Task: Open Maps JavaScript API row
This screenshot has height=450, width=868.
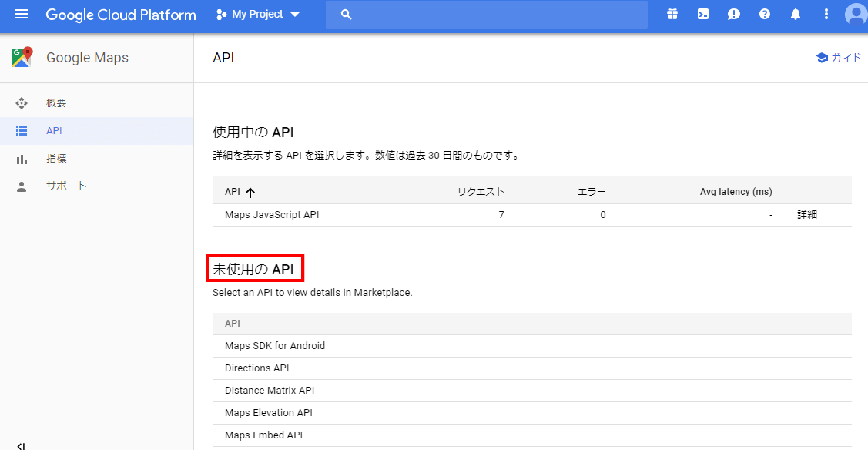Action: (532, 215)
